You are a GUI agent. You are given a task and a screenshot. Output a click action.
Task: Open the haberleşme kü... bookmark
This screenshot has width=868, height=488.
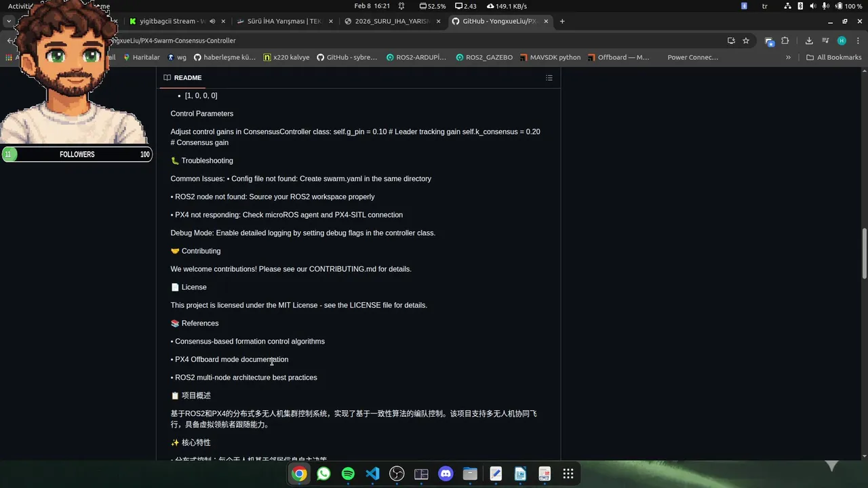pyautogui.click(x=224, y=58)
